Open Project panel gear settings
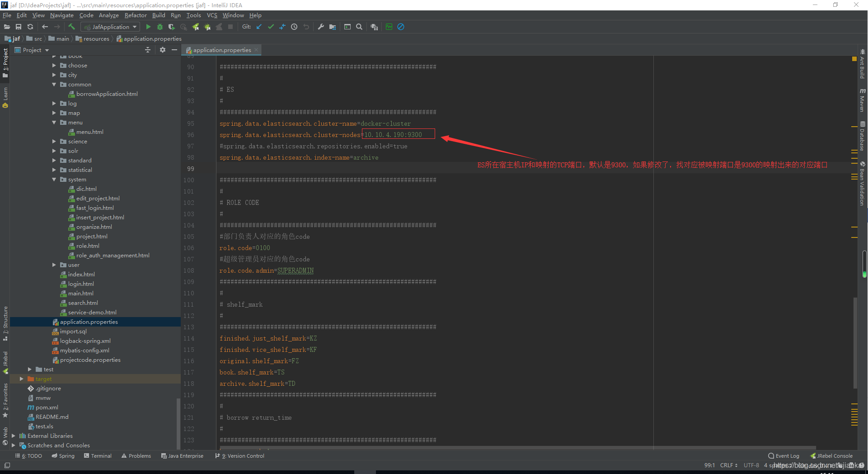 (x=163, y=50)
